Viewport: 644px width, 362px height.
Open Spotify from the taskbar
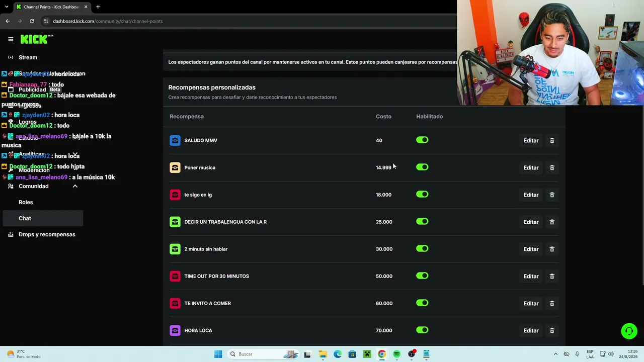pyautogui.click(x=396, y=354)
